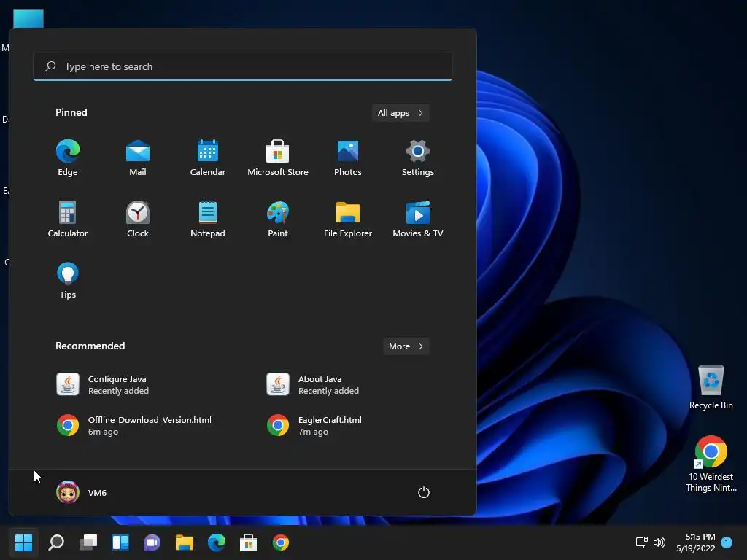Open Microsoft Store from pinned apps
The height and width of the screenshot is (560, 747).
278,158
